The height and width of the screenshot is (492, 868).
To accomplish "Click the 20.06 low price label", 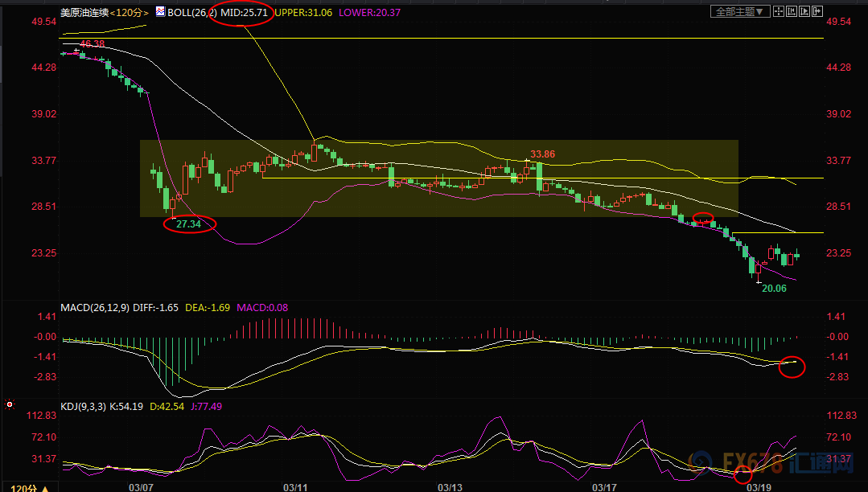I will click(x=774, y=289).
